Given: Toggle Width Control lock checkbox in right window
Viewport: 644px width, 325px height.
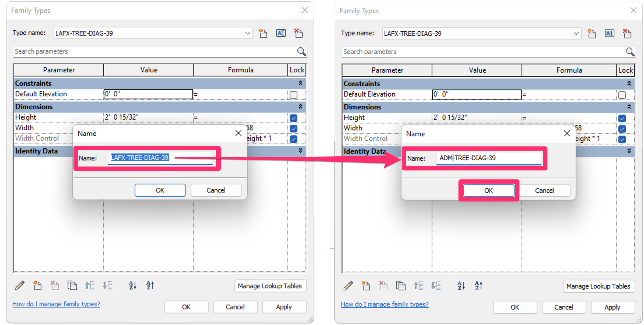Looking at the screenshot, I should [622, 139].
